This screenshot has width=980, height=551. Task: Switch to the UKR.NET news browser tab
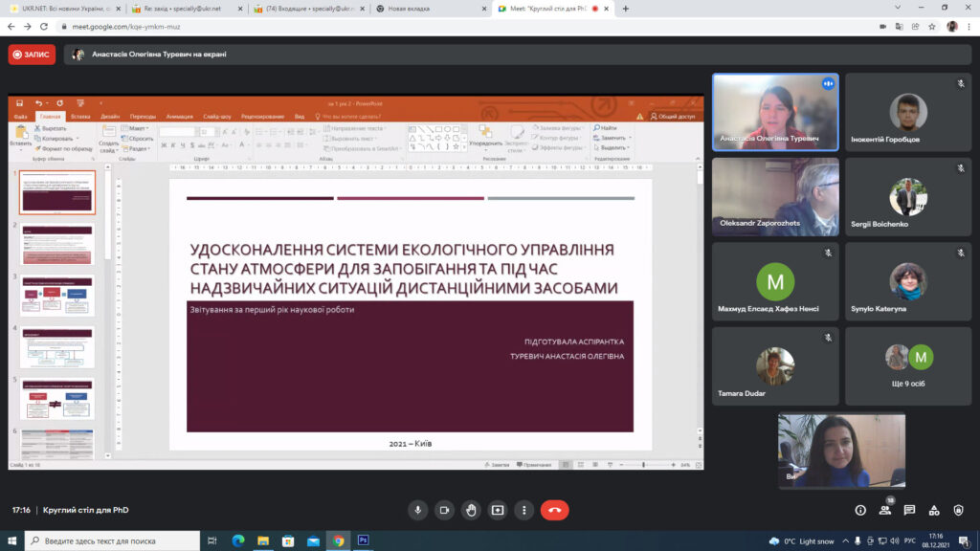coord(61,9)
